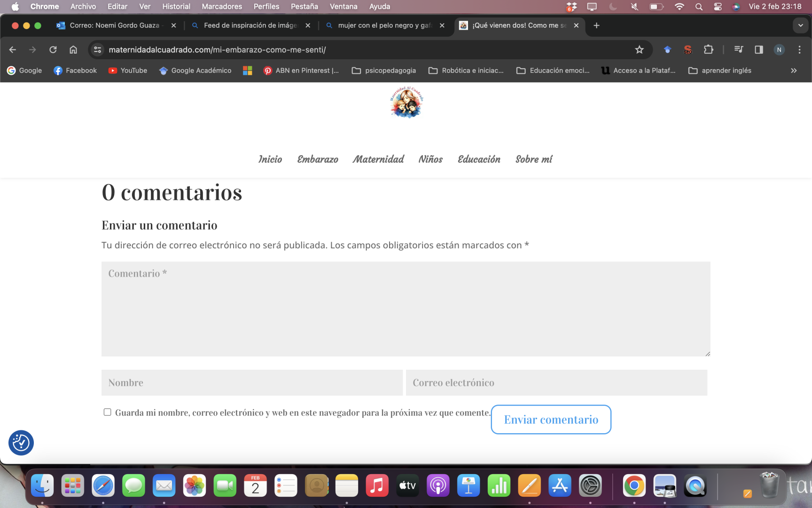Click the browser forward arrow
Screen dimensions: 812x508
[x=32, y=49]
